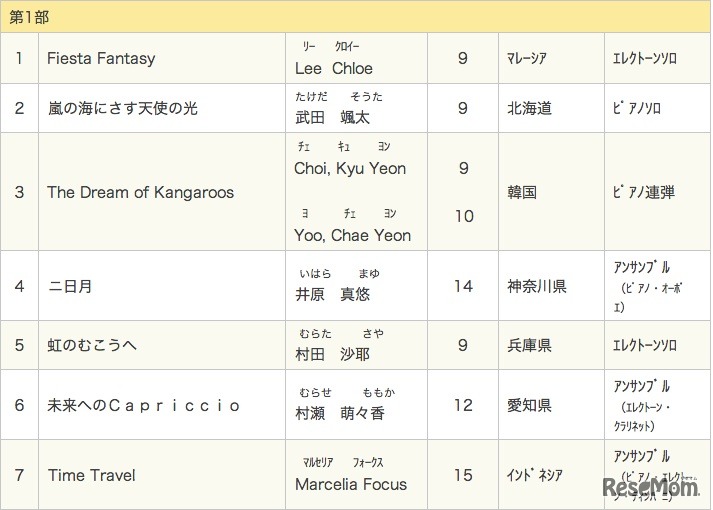Click performer name 武田 颯太

(332, 117)
